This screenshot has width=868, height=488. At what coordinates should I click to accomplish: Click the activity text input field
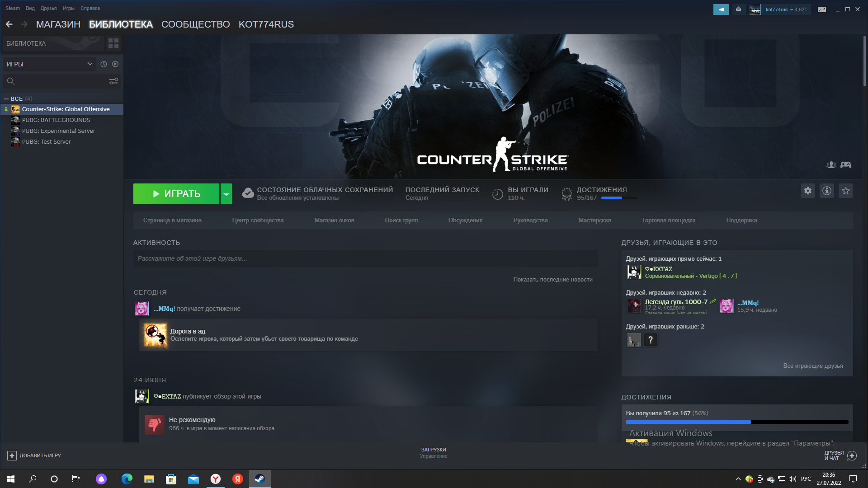click(x=365, y=259)
